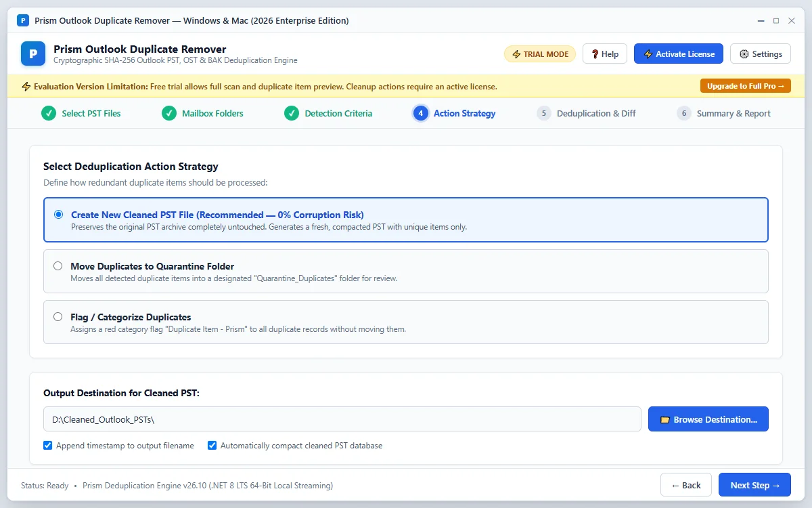Image resolution: width=812 pixels, height=508 pixels.
Task: Click the Flag / Categorize Duplicates option card
Action: [x=406, y=322]
